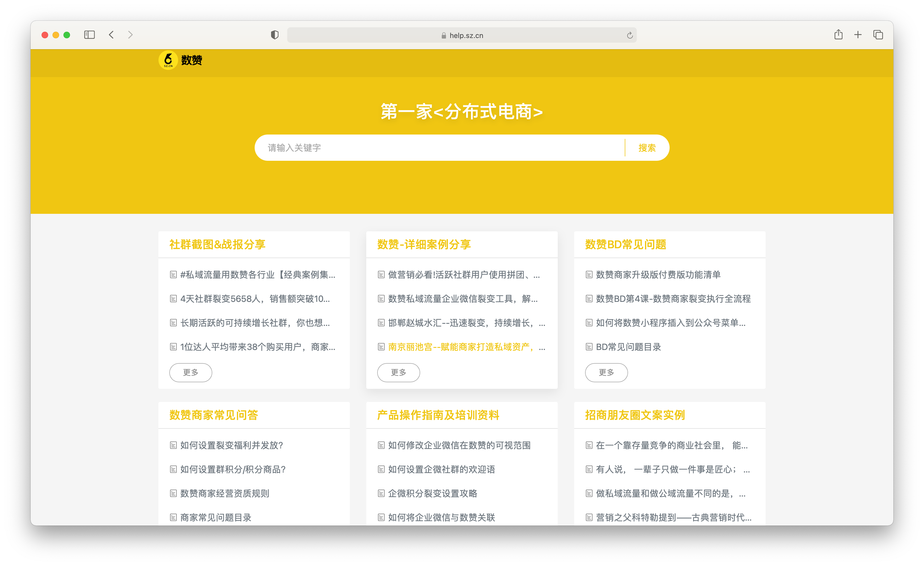The image size is (924, 566).
Task: Click document icon beside 如何将企业微信与数赞关联
Action: point(381,517)
